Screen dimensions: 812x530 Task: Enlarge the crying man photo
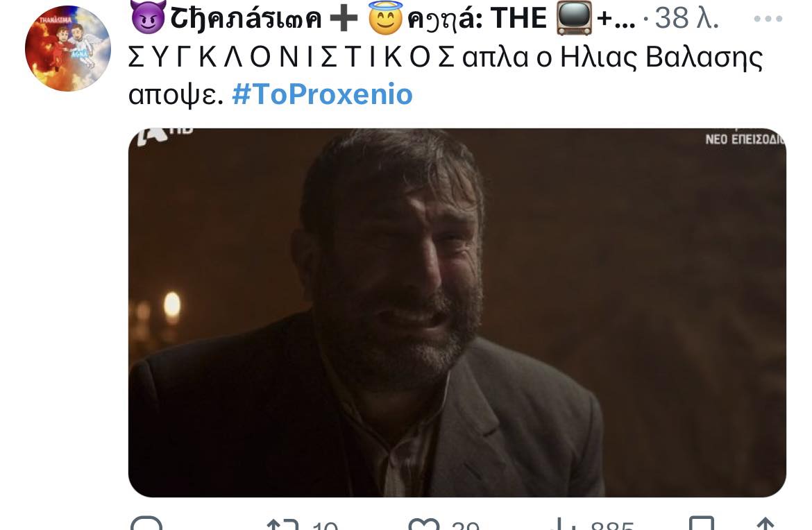457,312
